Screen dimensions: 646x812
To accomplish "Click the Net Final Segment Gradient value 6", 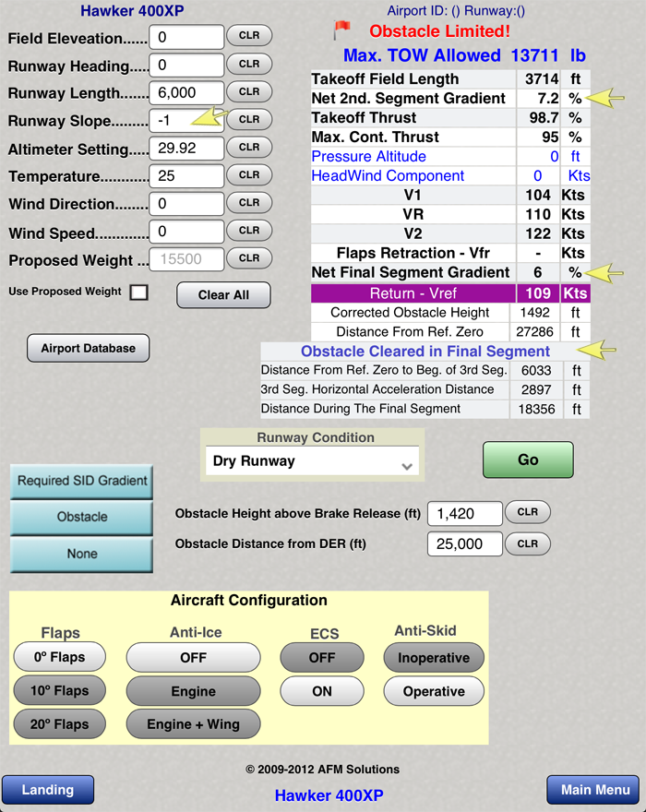I will [538, 272].
